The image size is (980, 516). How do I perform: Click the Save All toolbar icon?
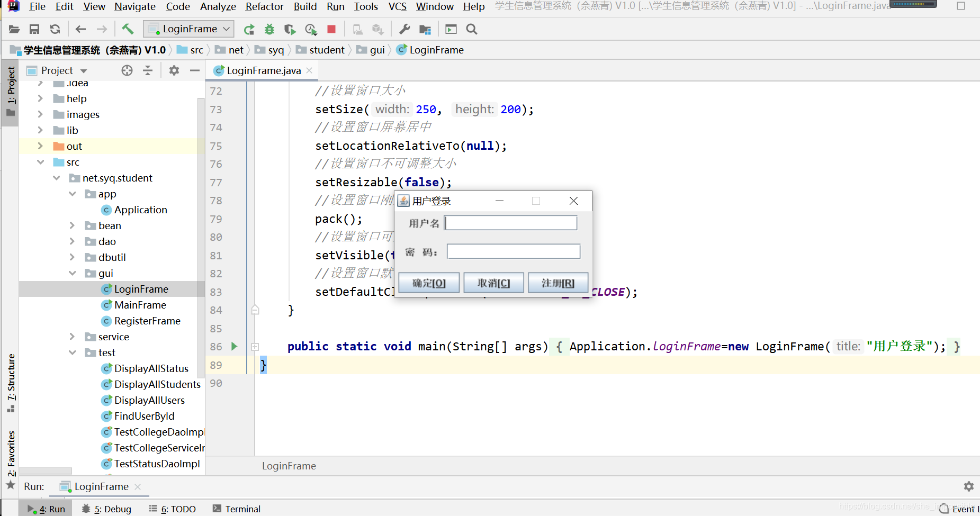click(34, 29)
